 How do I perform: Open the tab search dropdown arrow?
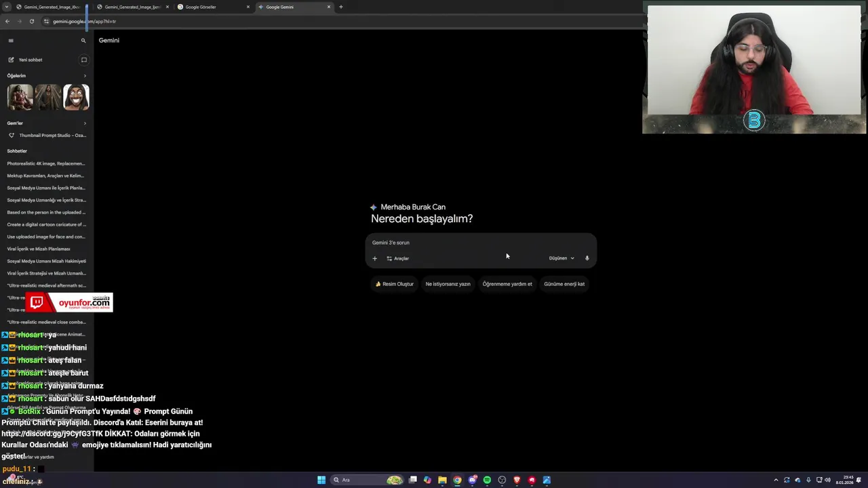[7, 7]
